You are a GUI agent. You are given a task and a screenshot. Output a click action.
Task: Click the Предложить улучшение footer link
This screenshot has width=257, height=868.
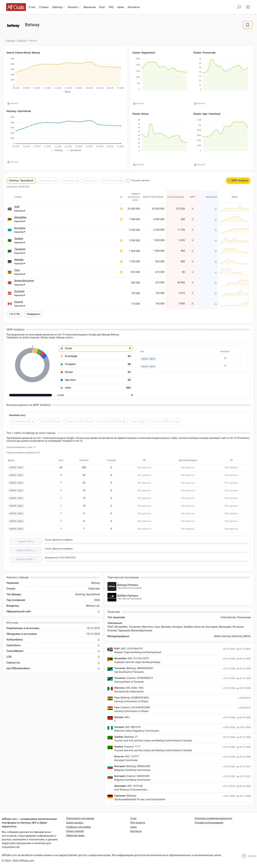[80, 818]
